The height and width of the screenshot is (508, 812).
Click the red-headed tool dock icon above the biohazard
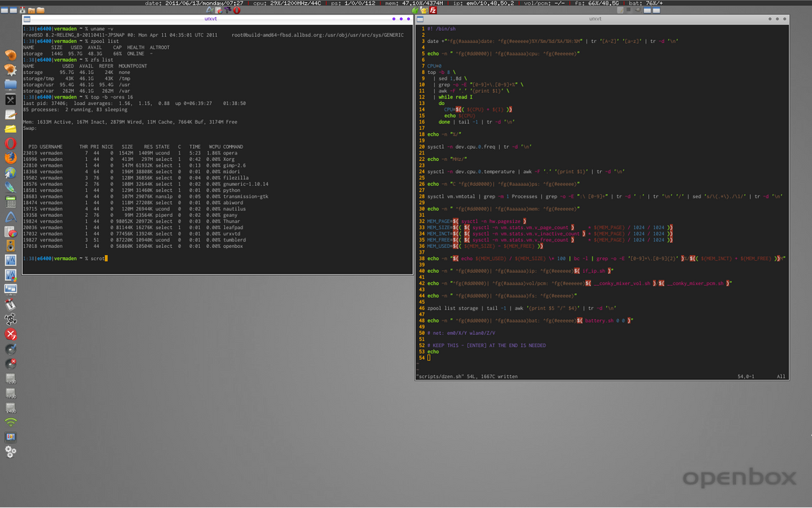pos(10,305)
